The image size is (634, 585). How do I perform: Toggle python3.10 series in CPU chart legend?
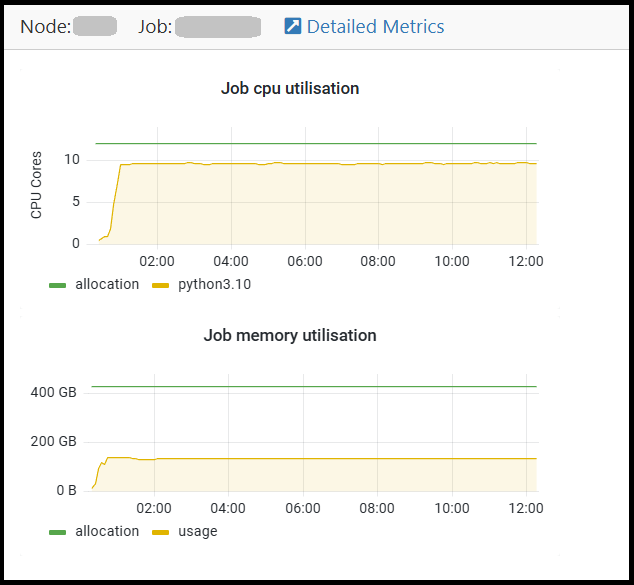(214, 285)
